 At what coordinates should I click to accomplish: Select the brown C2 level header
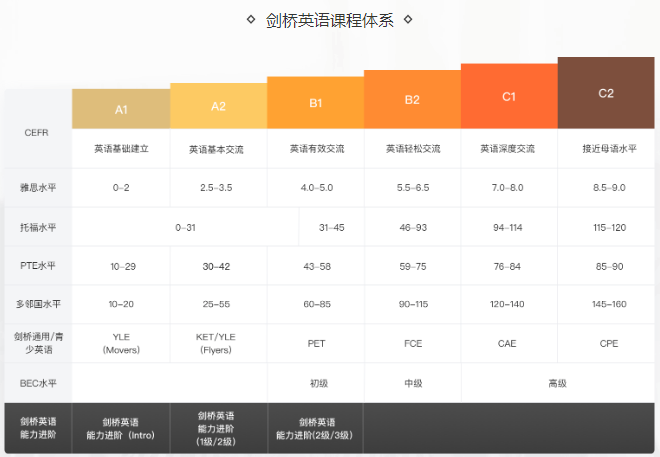(605, 93)
